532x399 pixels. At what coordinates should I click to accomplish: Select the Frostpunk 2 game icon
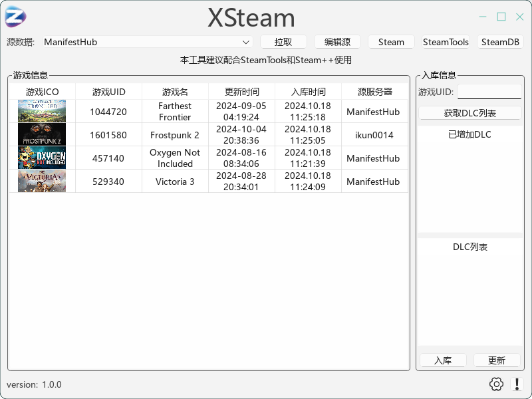pos(42,135)
